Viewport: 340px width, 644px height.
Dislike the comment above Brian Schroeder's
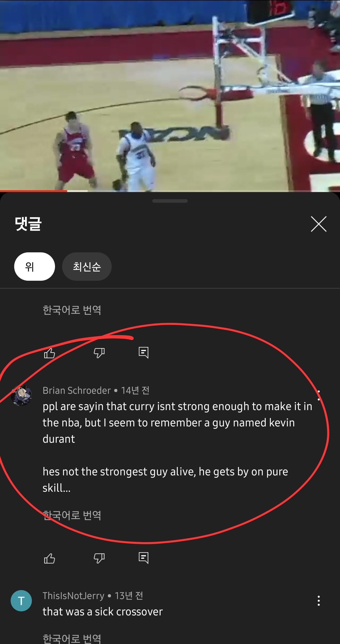point(99,353)
